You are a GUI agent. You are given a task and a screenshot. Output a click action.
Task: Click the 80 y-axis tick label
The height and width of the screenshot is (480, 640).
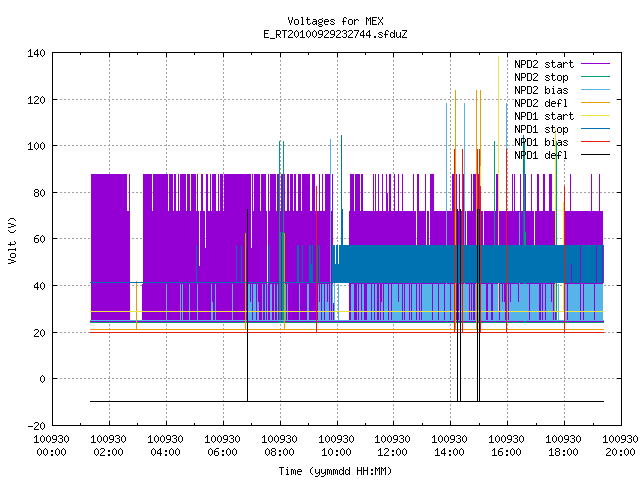point(39,193)
